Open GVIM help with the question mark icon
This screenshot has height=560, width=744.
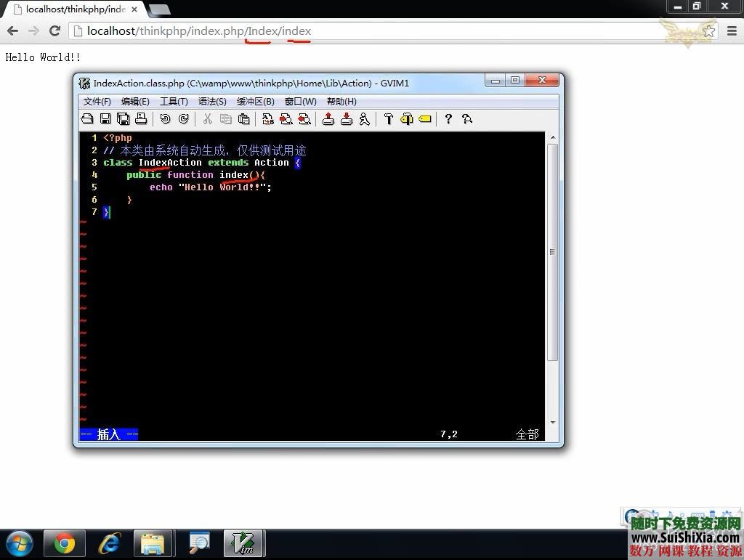[x=448, y=119]
